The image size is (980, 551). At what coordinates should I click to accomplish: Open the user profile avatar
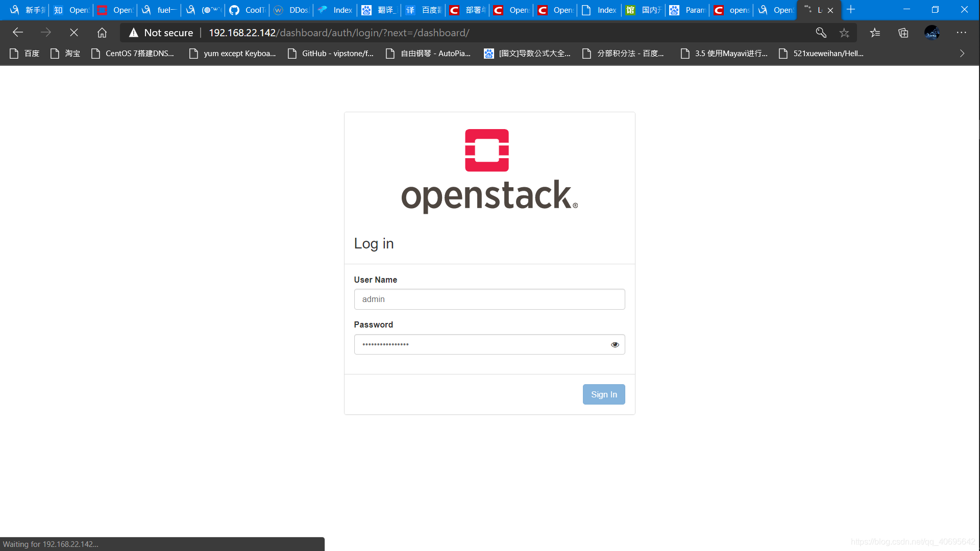pyautogui.click(x=932, y=33)
